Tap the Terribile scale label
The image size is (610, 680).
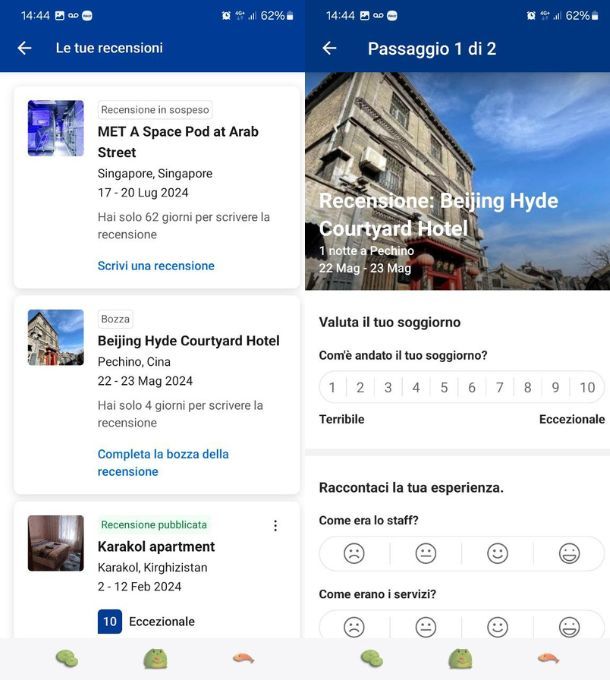click(x=342, y=419)
